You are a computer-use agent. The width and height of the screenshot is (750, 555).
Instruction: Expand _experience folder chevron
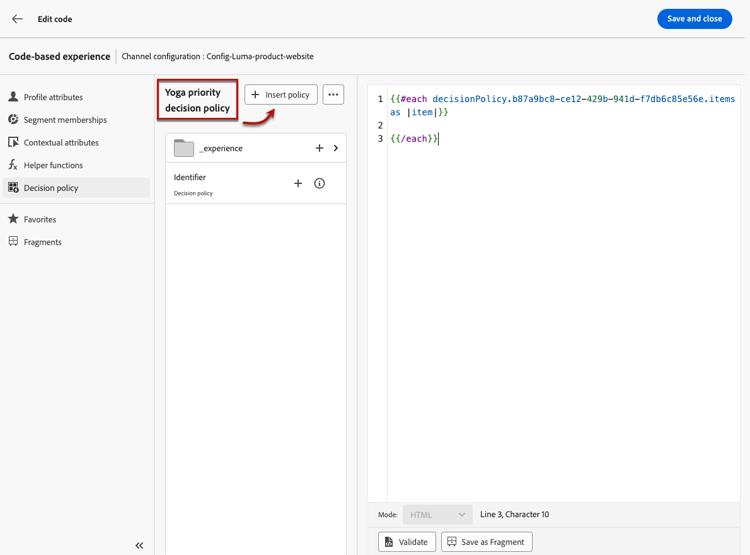pos(336,148)
